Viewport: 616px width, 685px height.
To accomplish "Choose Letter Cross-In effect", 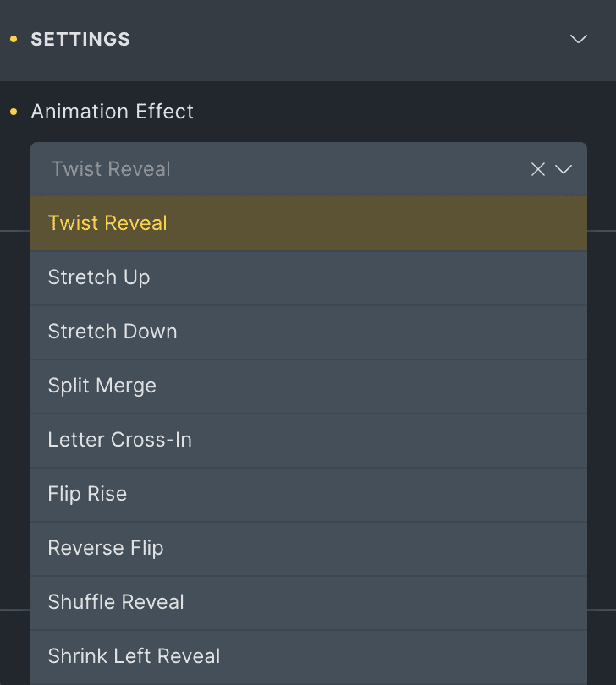I will click(119, 440).
